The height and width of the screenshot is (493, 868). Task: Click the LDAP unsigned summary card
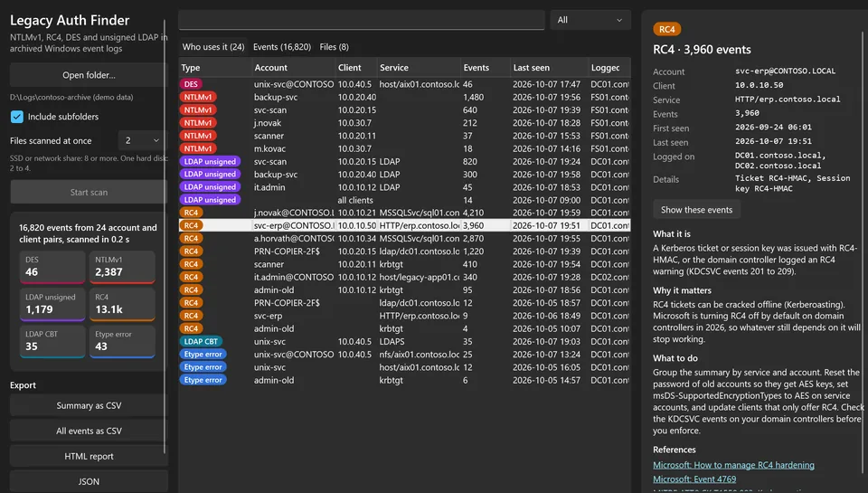(x=52, y=304)
